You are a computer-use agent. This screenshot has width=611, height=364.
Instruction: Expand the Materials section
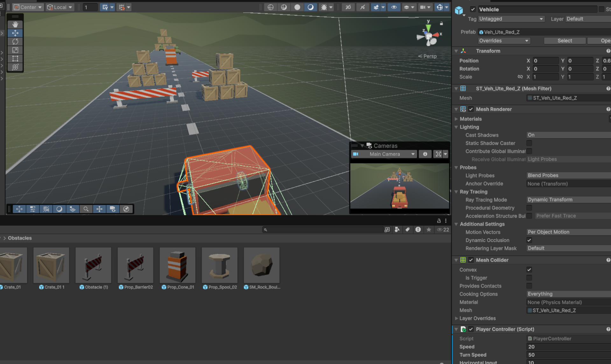point(470,119)
